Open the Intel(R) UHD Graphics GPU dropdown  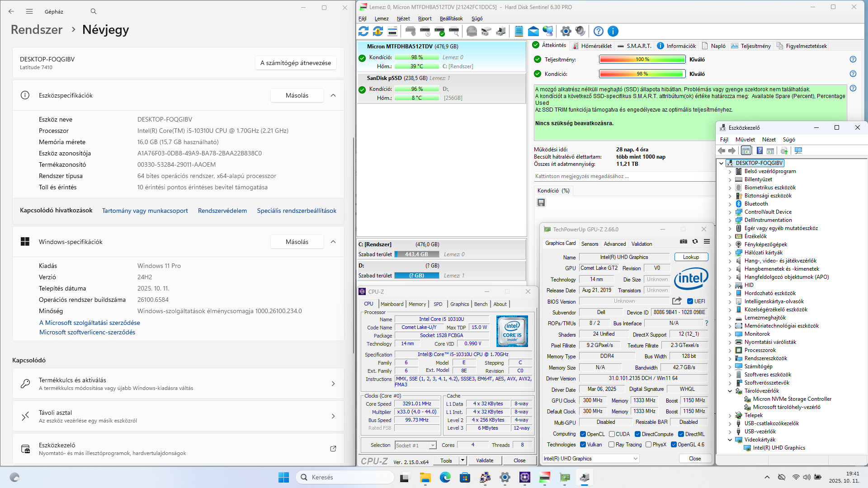[x=591, y=459]
